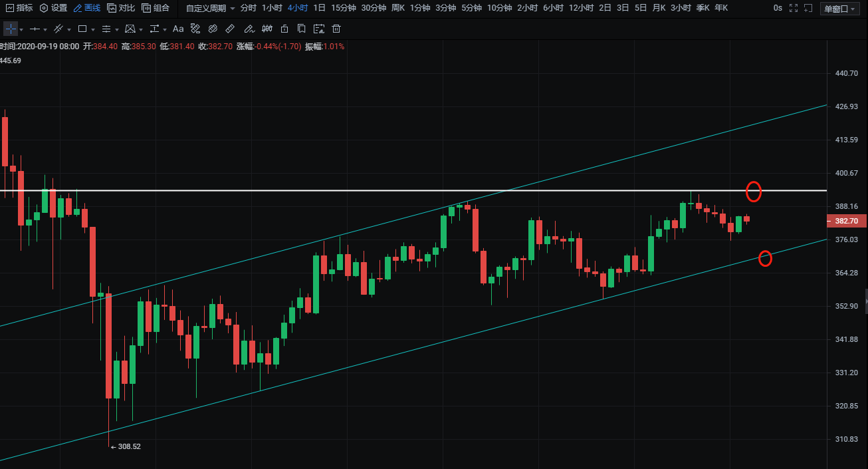Image resolution: width=868 pixels, height=469 pixels.
Task: Click the trash icon to delete drawings
Action: (x=336, y=29)
